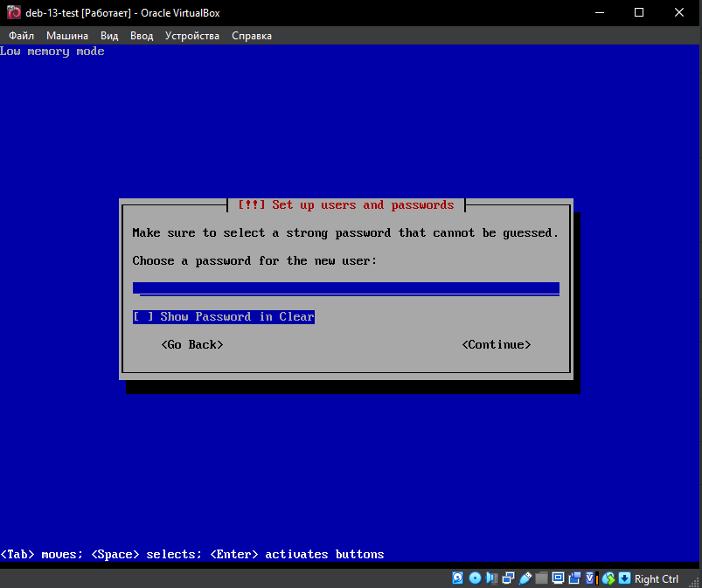702x588 pixels.
Task: Open the Файл menu
Action: (x=22, y=36)
